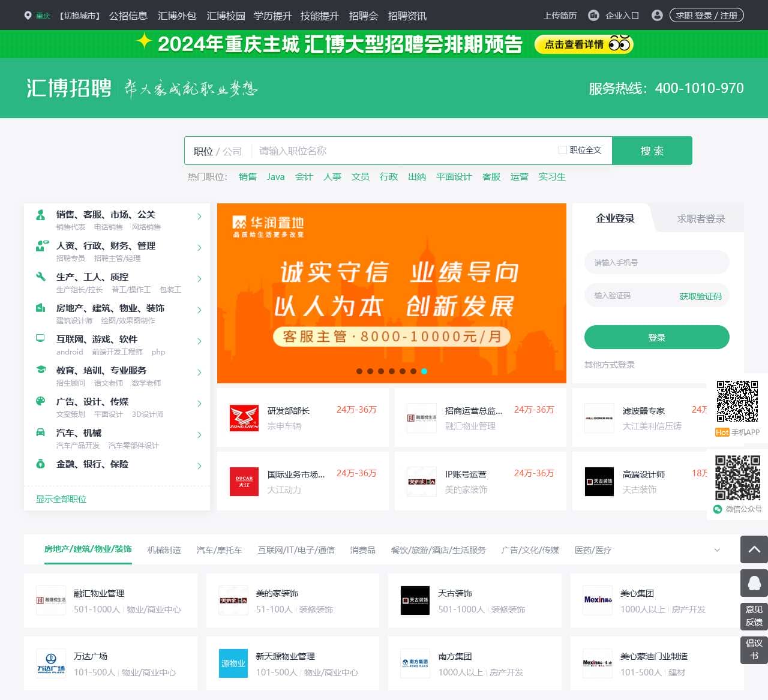
Task: Click the scroll-to-top arrow button
Action: click(x=754, y=549)
